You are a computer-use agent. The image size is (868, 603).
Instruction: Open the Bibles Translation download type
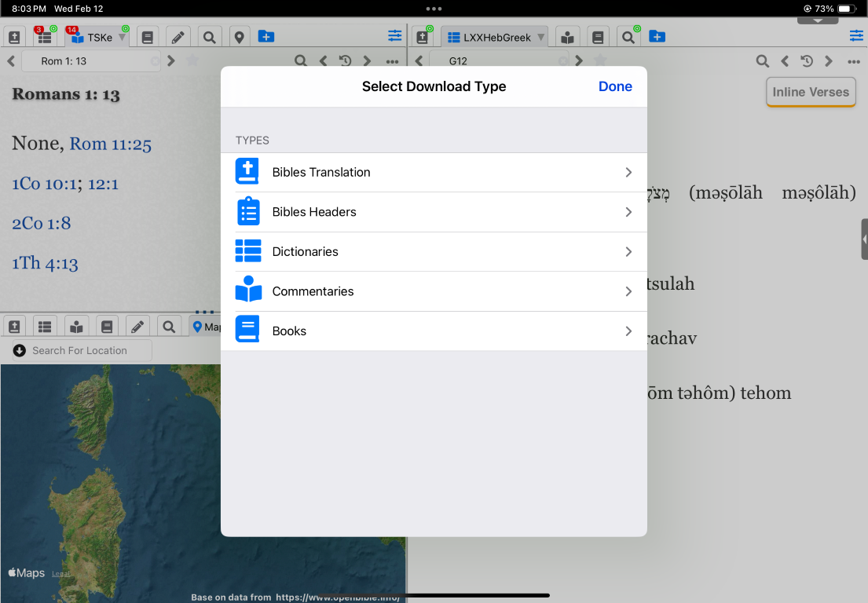coord(434,172)
